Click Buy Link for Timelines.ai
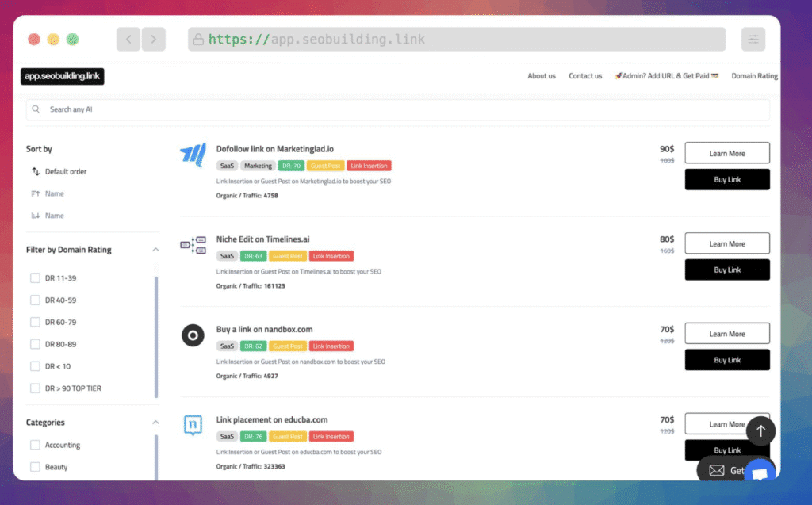812x505 pixels. (x=727, y=270)
